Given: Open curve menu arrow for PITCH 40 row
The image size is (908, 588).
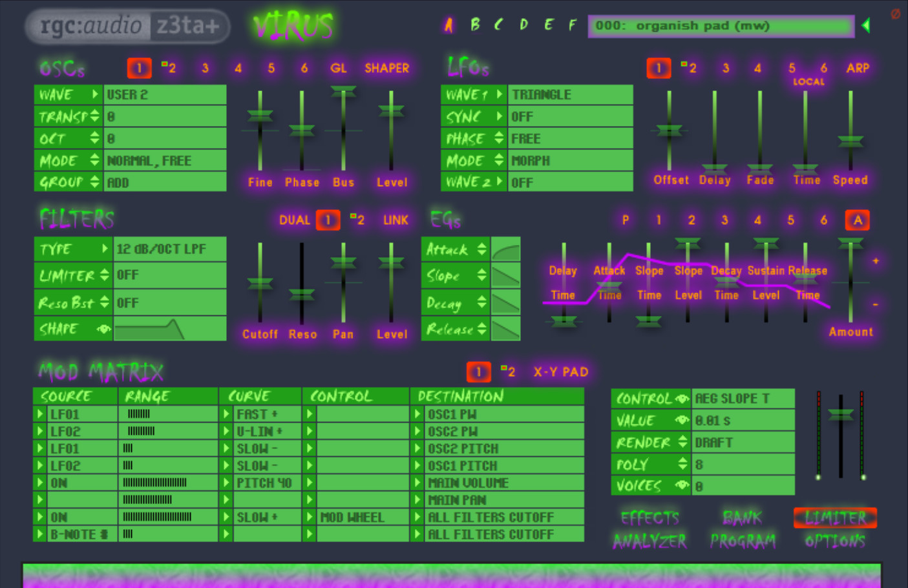Looking at the screenshot, I should coord(226,483).
